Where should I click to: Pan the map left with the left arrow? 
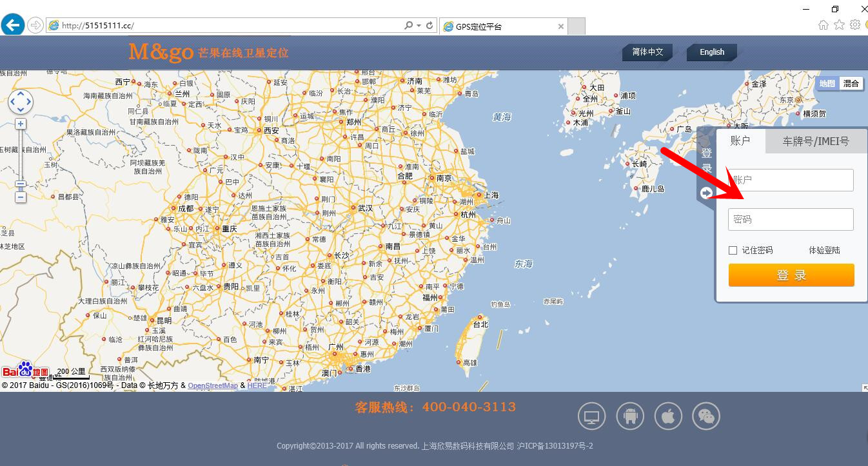coord(12,102)
